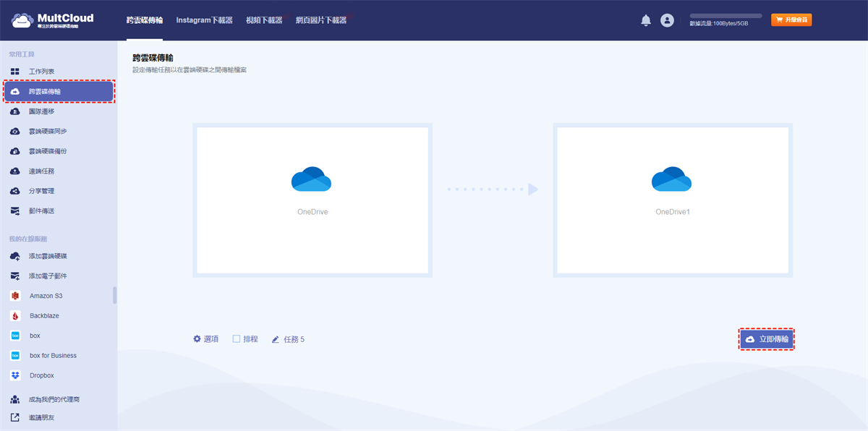Enable the 排程 schedule checkbox
This screenshot has width=868, height=431.
[237, 338]
